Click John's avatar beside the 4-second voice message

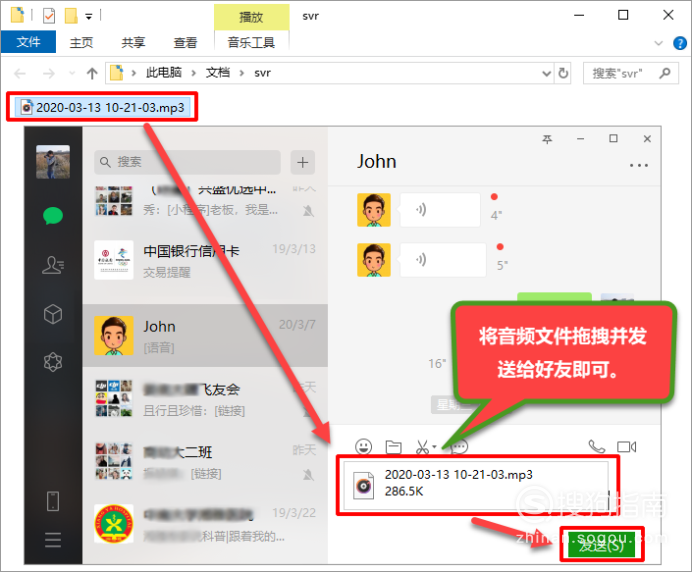click(374, 210)
